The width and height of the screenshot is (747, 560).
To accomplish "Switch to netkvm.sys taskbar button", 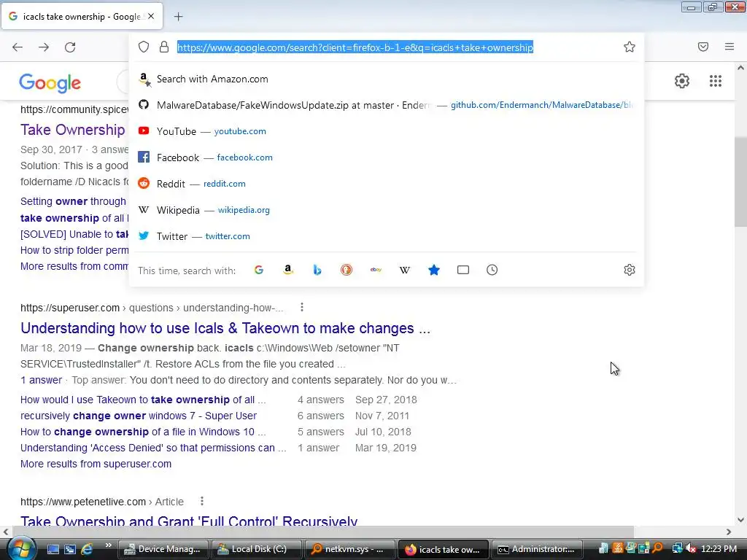I will tap(349, 549).
